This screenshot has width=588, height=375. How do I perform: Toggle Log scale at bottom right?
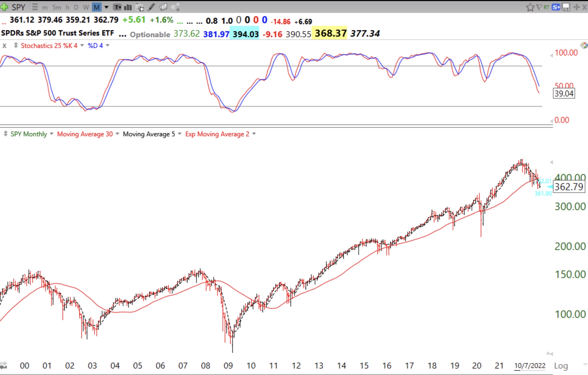[x=561, y=366]
